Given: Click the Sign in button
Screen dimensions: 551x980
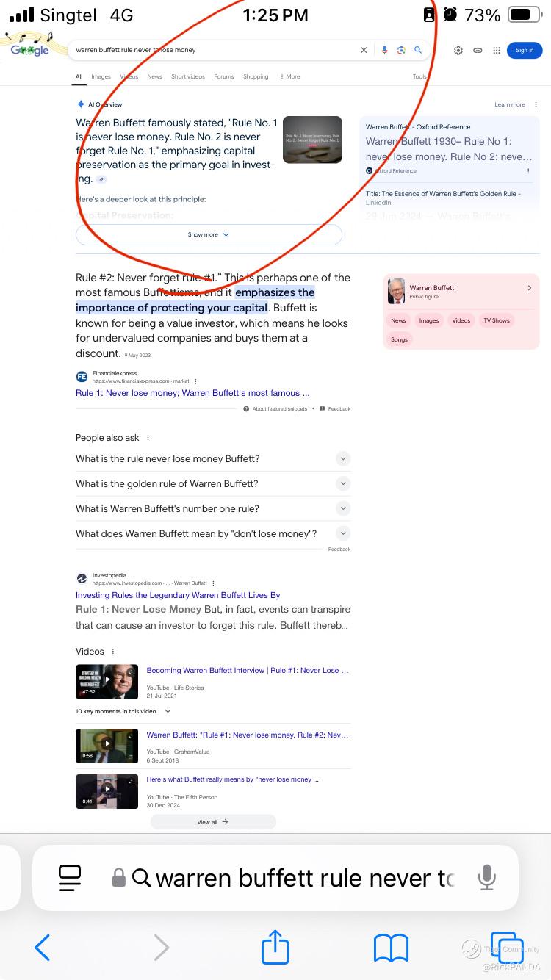Looking at the screenshot, I should [x=525, y=50].
